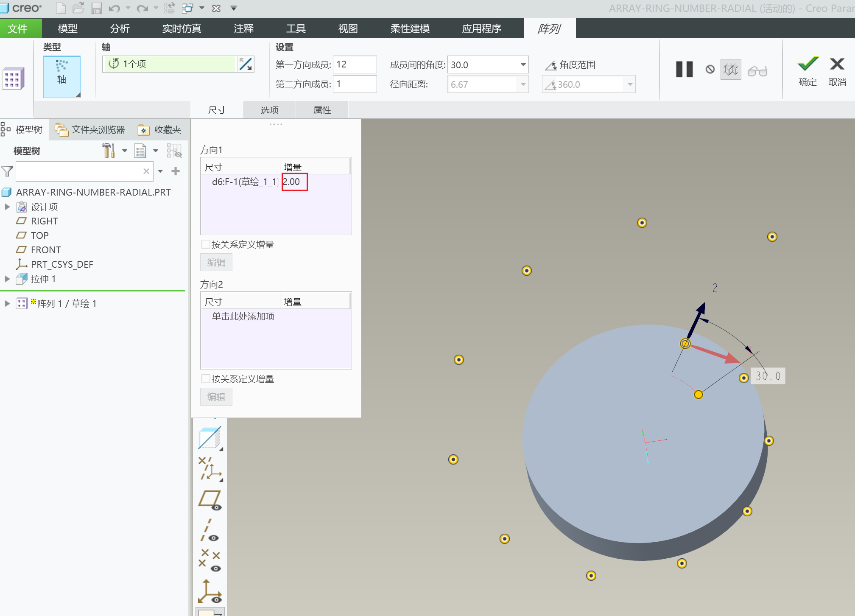This screenshot has width=855, height=616.
Task: Open the Undo history dropdown arrow
Action: coord(128,8)
